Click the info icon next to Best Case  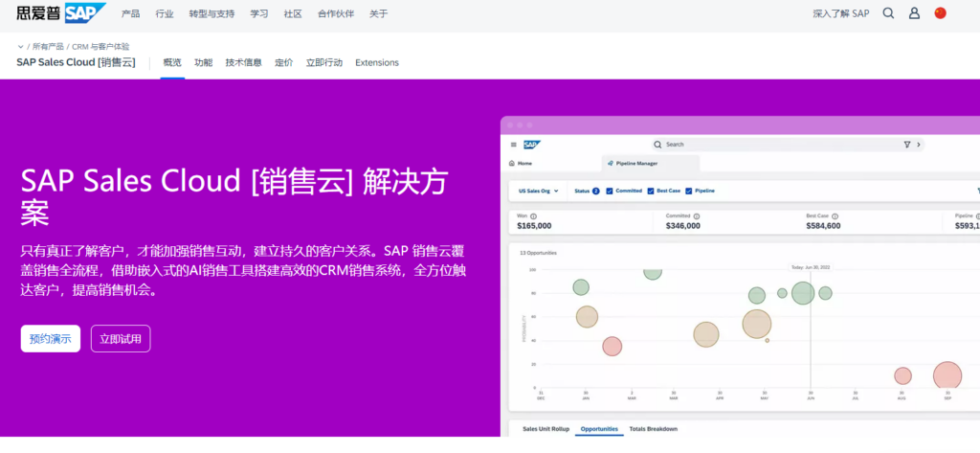click(835, 216)
